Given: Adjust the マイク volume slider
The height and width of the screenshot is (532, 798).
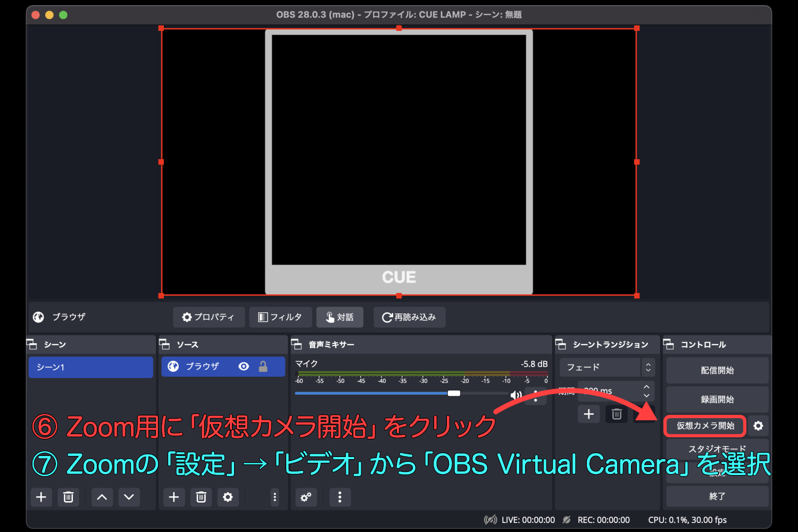Looking at the screenshot, I should [x=402, y=394].
